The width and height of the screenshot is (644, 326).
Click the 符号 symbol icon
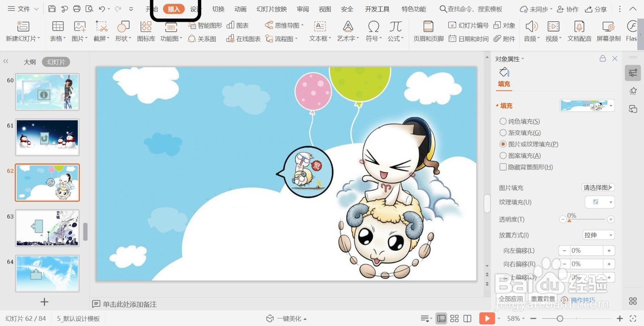pyautogui.click(x=374, y=27)
